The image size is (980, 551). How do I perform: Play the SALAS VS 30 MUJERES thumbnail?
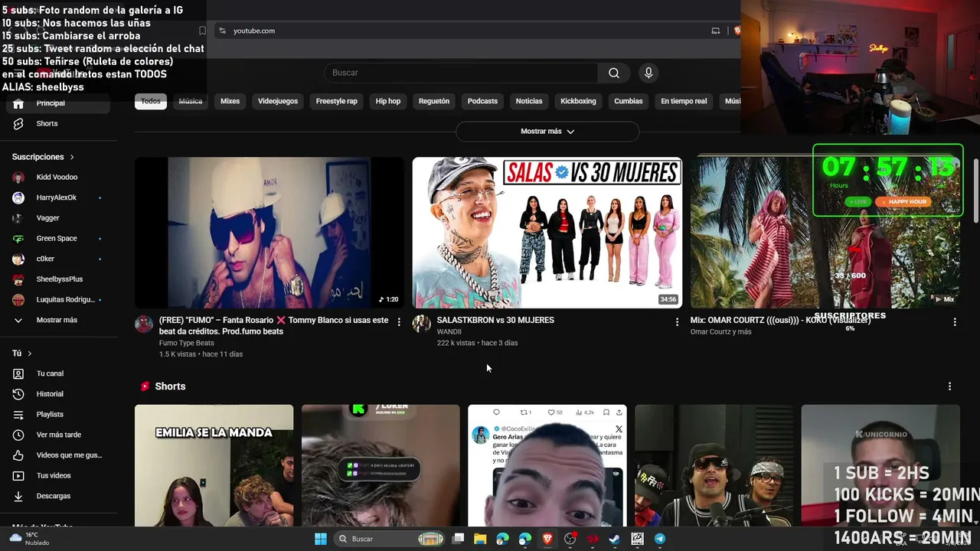tap(547, 233)
